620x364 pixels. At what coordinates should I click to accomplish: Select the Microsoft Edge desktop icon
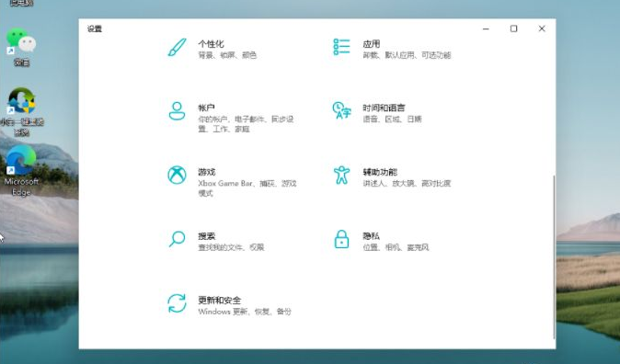click(x=21, y=160)
